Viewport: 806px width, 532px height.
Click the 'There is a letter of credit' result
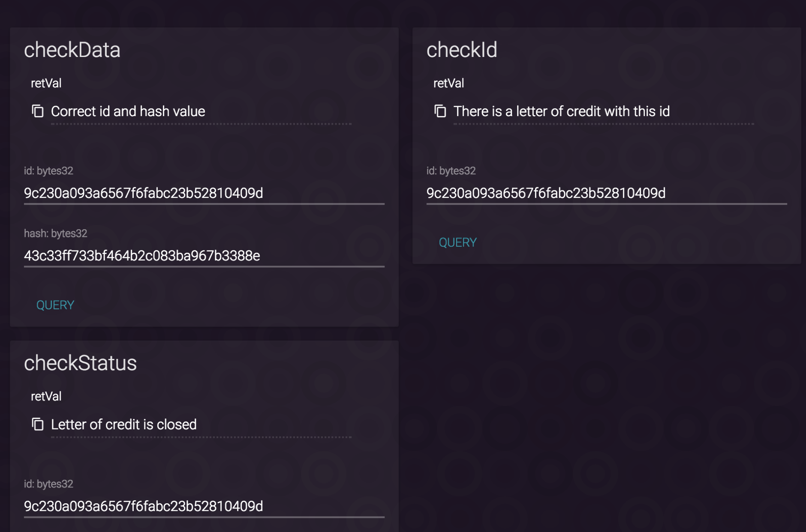click(561, 111)
